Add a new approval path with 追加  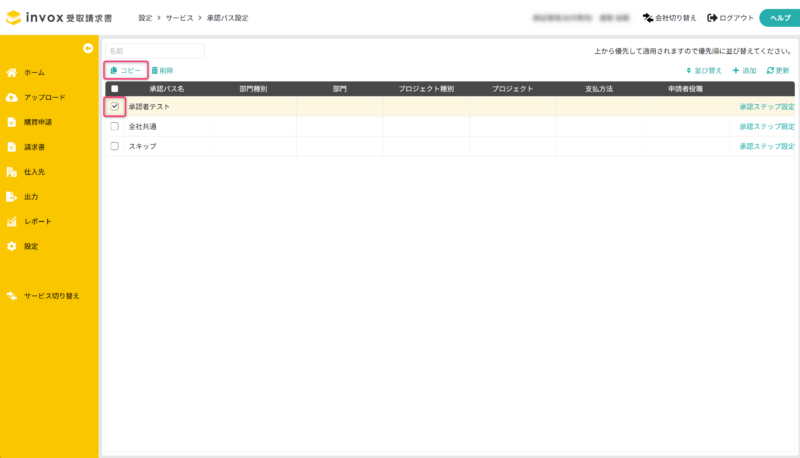(x=744, y=70)
